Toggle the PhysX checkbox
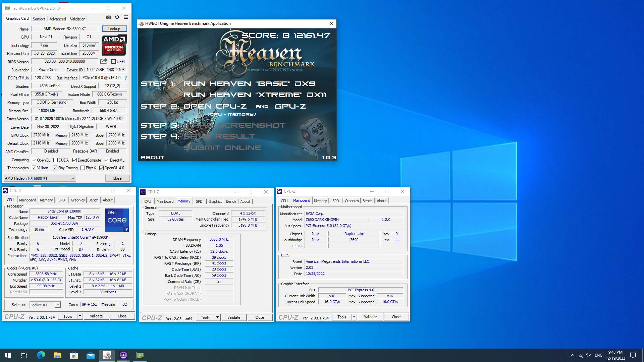This screenshot has width=644, height=362. [x=83, y=168]
